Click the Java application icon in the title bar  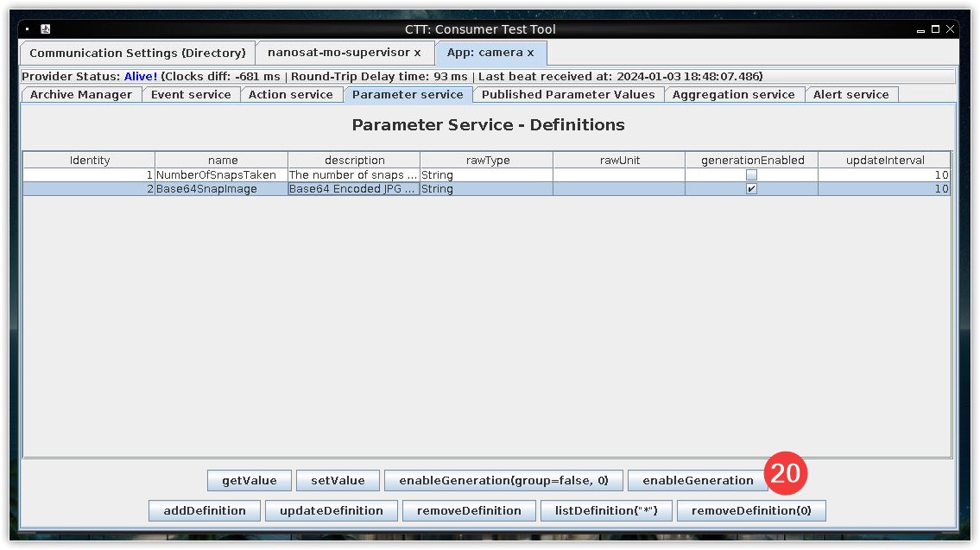45,29
